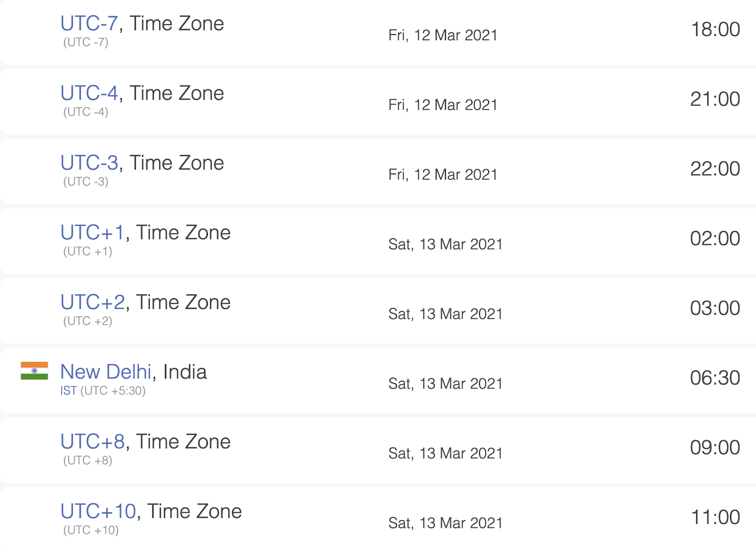
Task: Open the UTC-4 time zone link
Action: 89,93
